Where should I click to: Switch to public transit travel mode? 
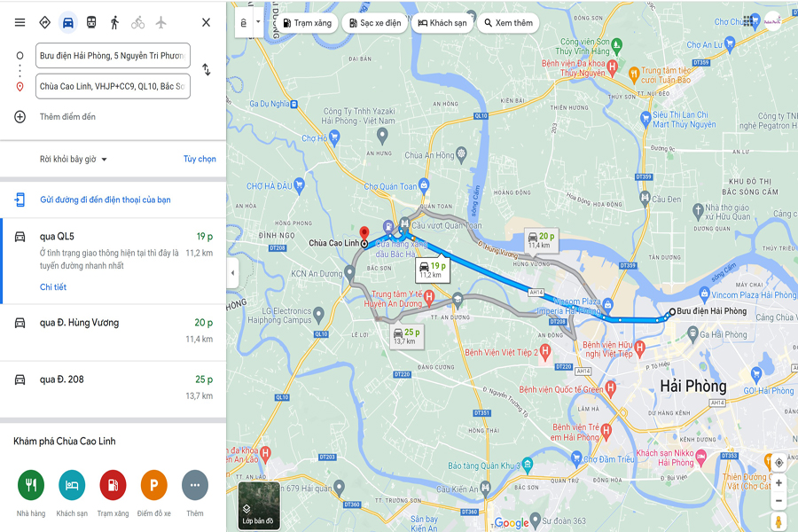[x=91, y=22]
